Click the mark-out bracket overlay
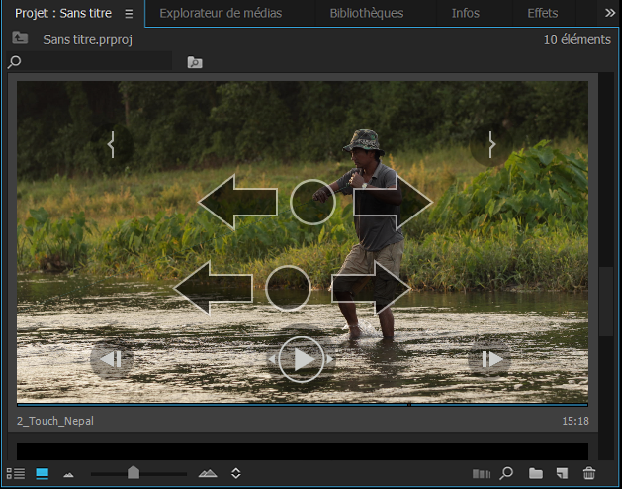 coord(491,144)
